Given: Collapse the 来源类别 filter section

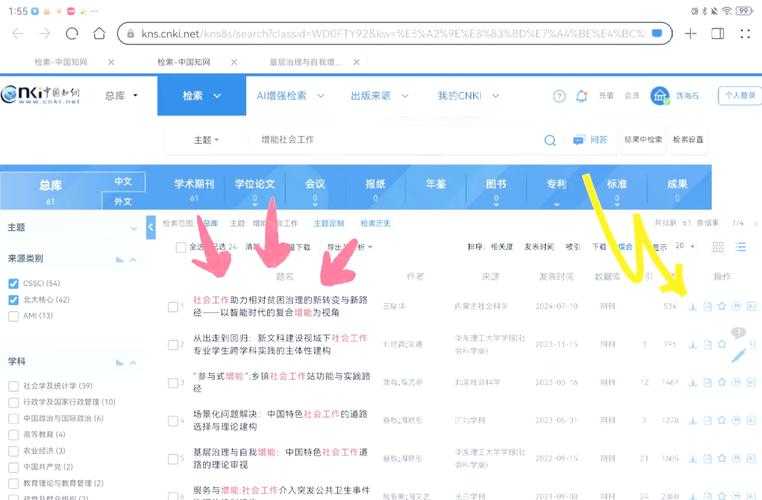Looking at the screenshot, I should (133, 259).
